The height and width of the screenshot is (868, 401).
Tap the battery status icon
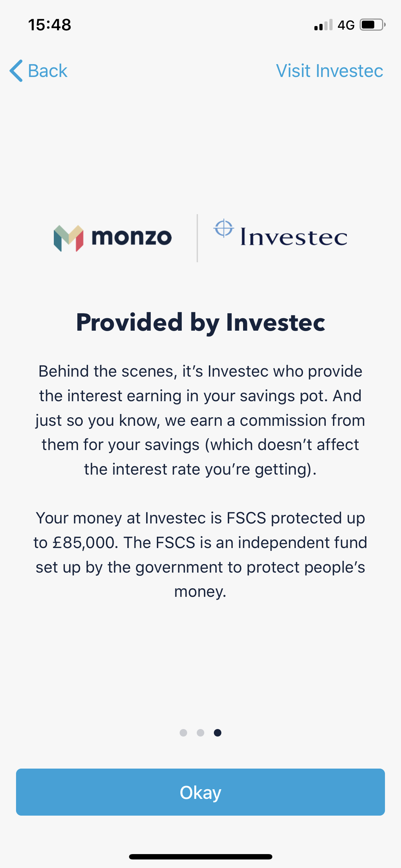tap(372, 25)
